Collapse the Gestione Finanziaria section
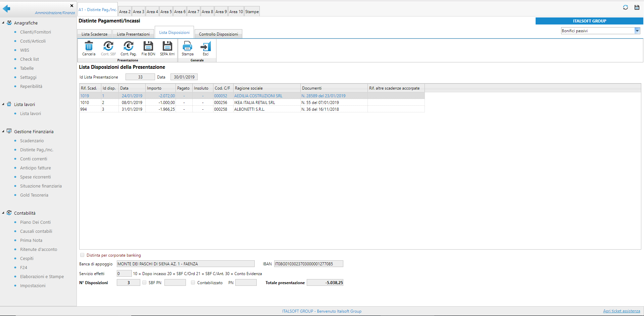This screenshot has width=644, height=316. [3, 131]
